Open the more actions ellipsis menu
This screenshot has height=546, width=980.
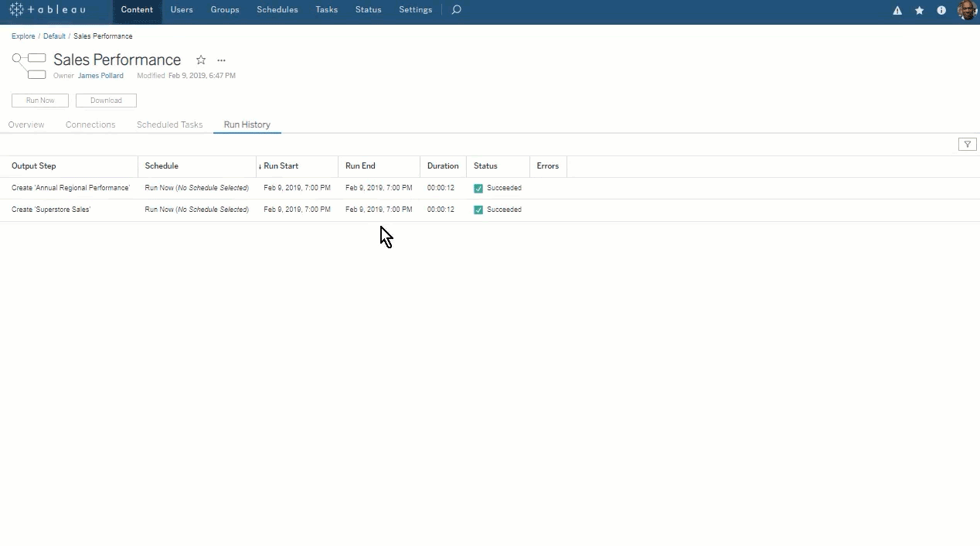pyautogui.click(x=221, y=60)
